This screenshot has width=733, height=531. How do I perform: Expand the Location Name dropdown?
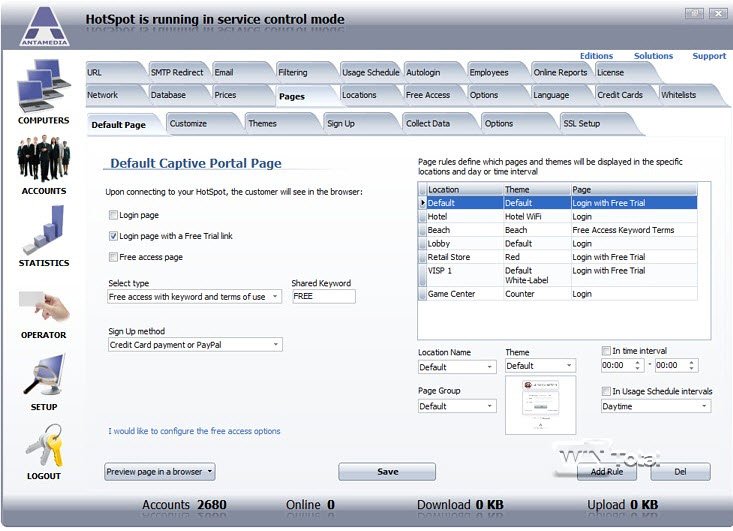(456, 367)
